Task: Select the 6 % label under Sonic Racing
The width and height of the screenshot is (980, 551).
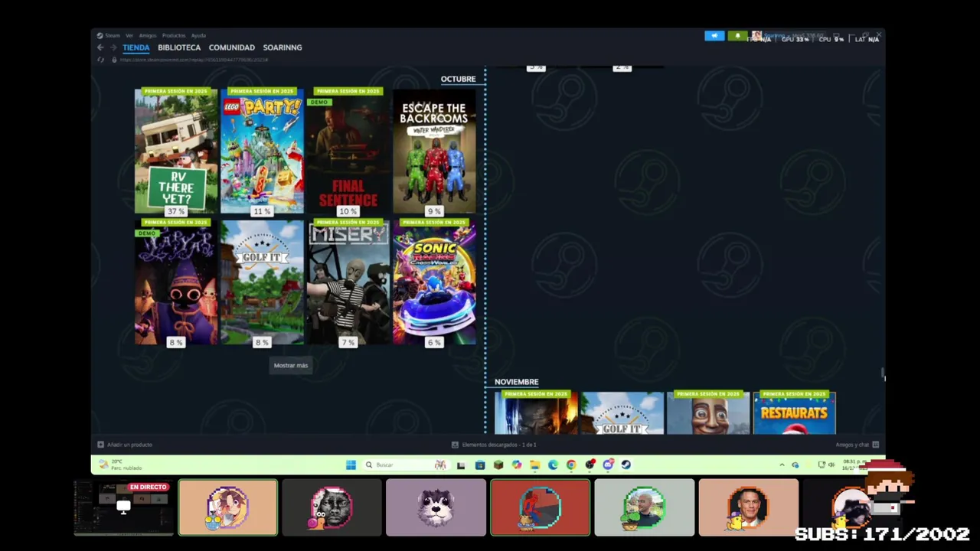Action: [434, 343]
